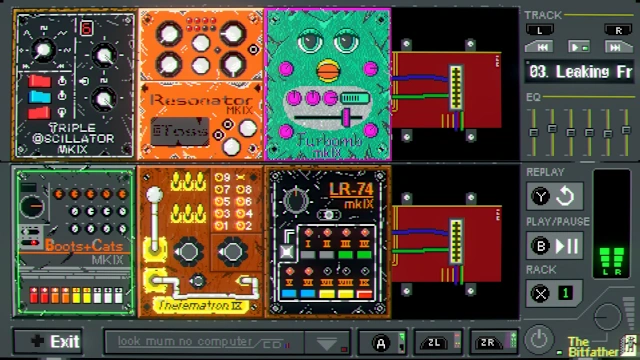This screenshot has height=360, width=640.
Task: Toggle the bottom red switch on Triple Oscillator
Action: click(x=40, y=112)
